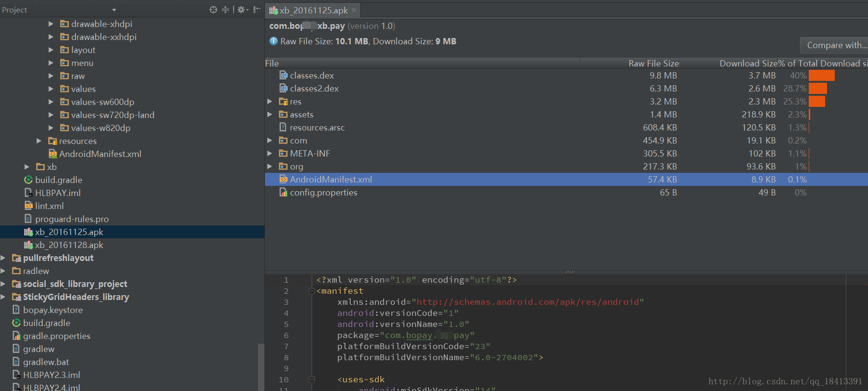Click the META-INF folder icon

click(x=284, y=154)
